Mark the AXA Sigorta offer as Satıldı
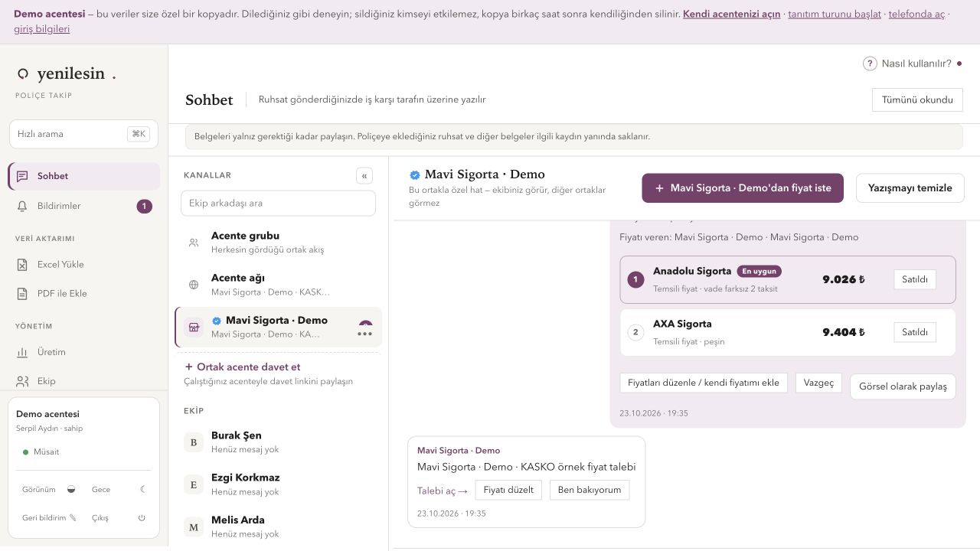Image resolution: width=980 pixels, height=551 pixels. (915, 332)
